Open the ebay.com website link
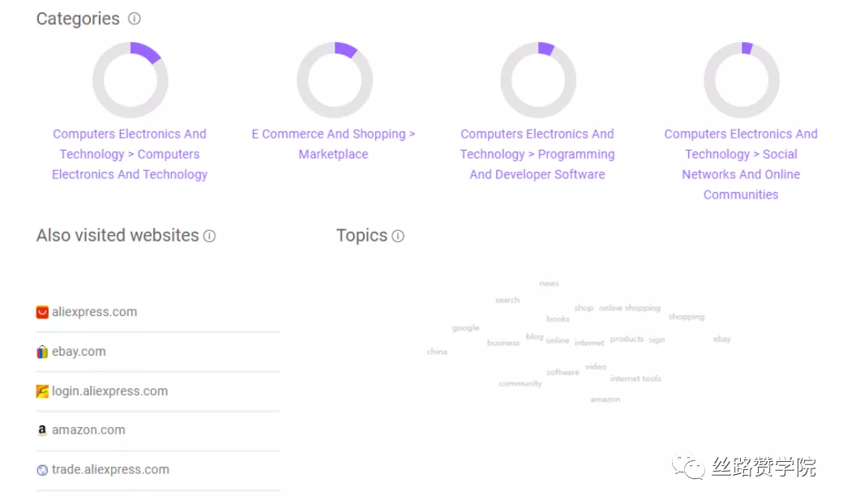843x504 pixels. (x=79, y=352)
